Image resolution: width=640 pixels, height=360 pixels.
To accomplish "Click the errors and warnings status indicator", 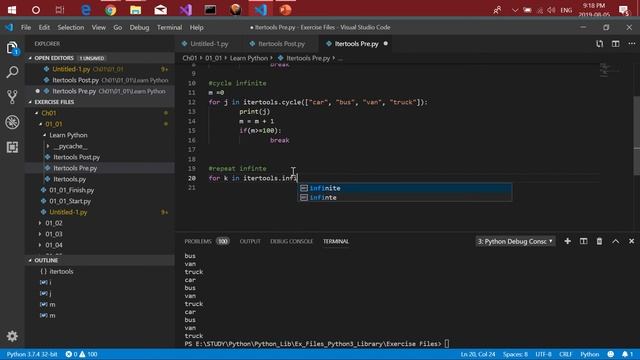I will click(82, 354).
